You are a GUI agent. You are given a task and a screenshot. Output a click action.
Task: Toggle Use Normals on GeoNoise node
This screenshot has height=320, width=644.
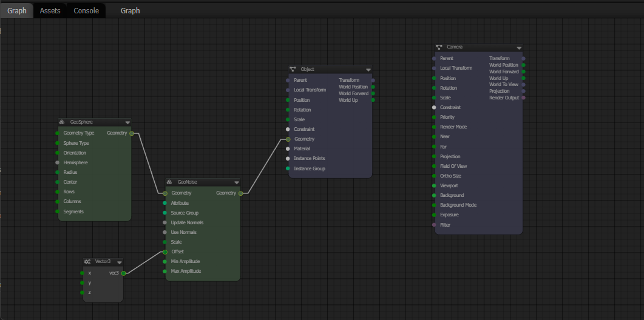(x=164, y=232)
